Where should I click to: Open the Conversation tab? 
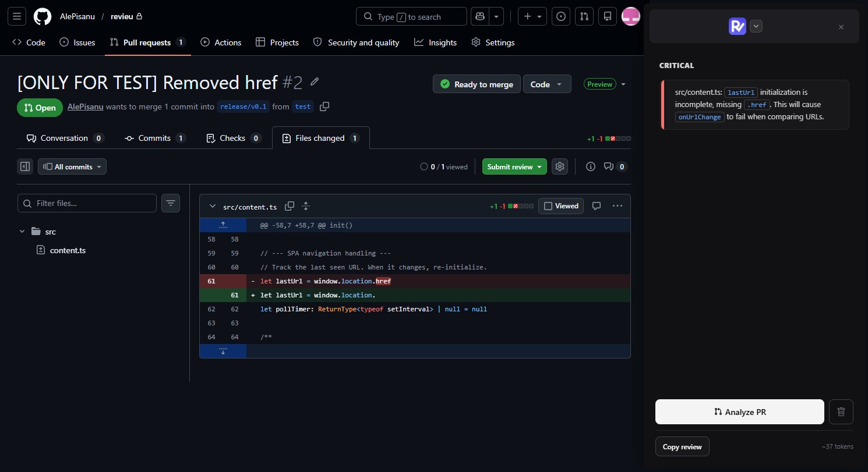tap(64, 138)
